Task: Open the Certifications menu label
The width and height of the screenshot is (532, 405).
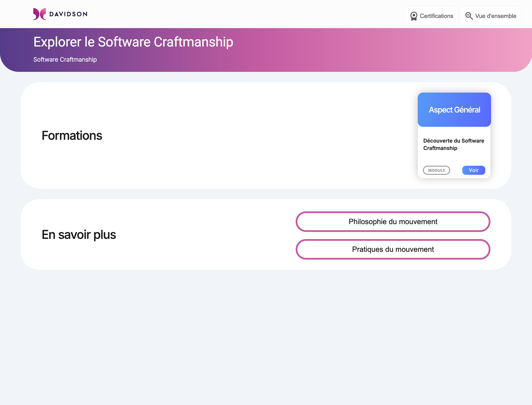Action: pos(436,16)
